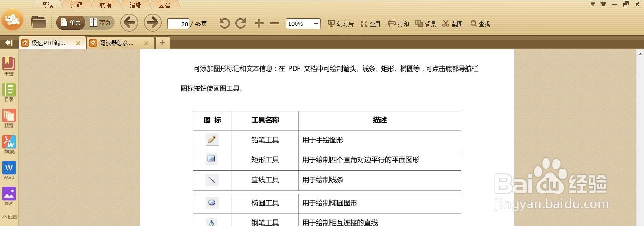The width and height of the screenshot is (644, 226).
Task: Zoom in with the plus icon
Action: [x=259, y=23]
